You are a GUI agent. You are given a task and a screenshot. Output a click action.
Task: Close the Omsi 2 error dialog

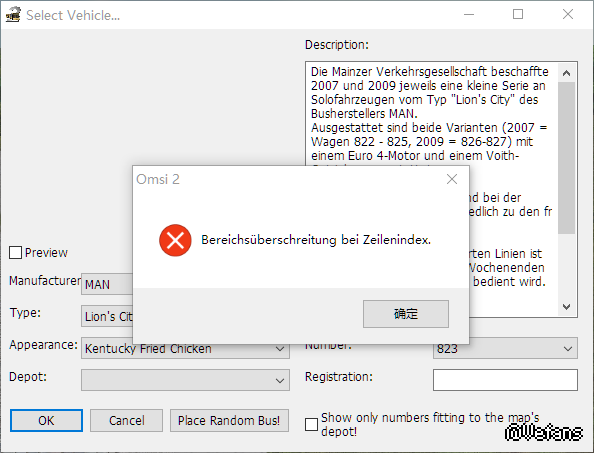pos(452,179)
